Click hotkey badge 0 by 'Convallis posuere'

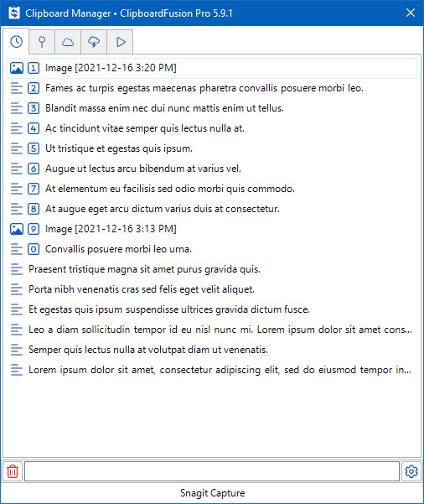(x=34, y=249)
